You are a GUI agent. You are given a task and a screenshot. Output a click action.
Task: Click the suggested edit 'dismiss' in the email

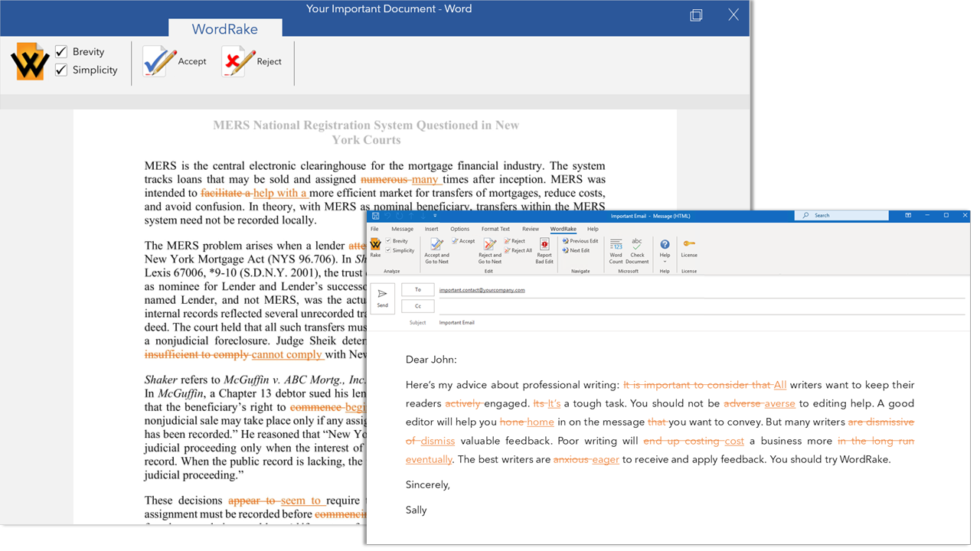[x=438, y=441]
